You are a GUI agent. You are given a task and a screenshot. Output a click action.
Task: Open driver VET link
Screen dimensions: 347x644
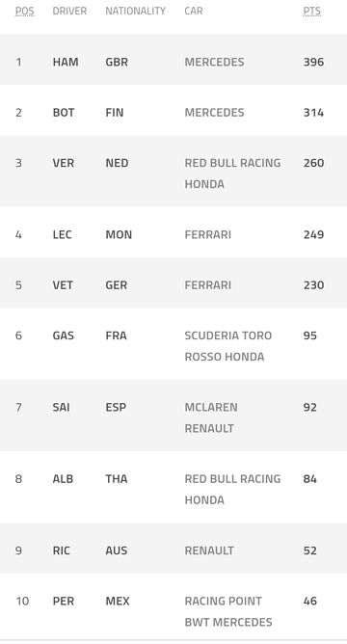63,285
